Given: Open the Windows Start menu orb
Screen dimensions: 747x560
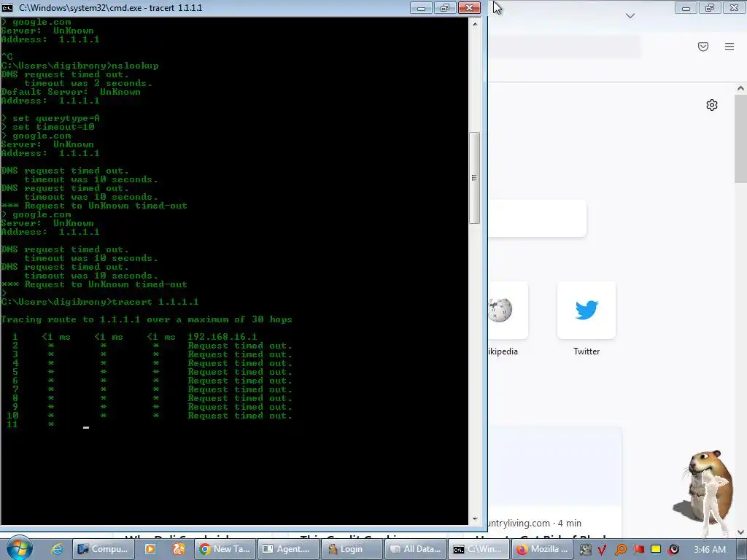Looking at the screenshot, I should click(x=20, y=548).
